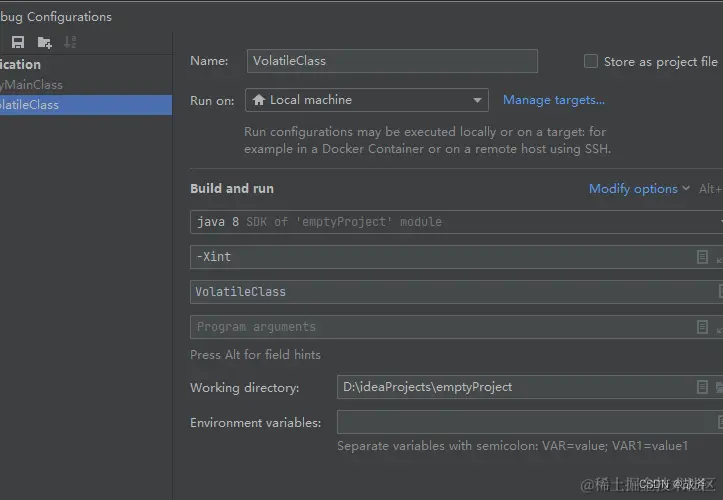Screen dimensions: 723x500
Task: Click the Environment variables input field
Action: 530,422
